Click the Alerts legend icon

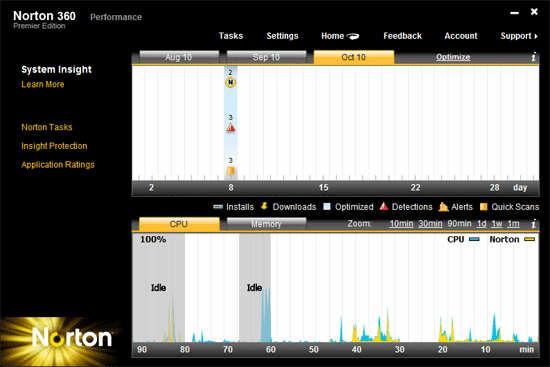443,207
